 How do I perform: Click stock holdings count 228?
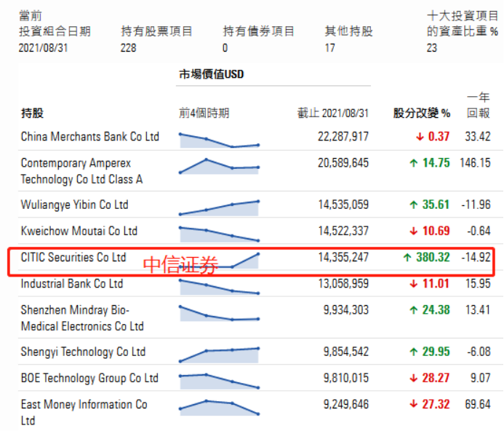click(x=129, y=48)
